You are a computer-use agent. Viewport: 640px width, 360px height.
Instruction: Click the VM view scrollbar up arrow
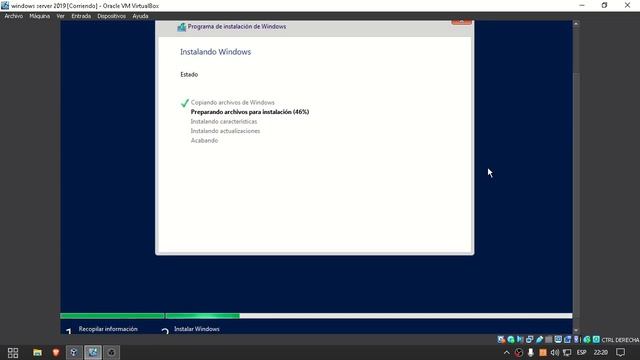[576, 24]
